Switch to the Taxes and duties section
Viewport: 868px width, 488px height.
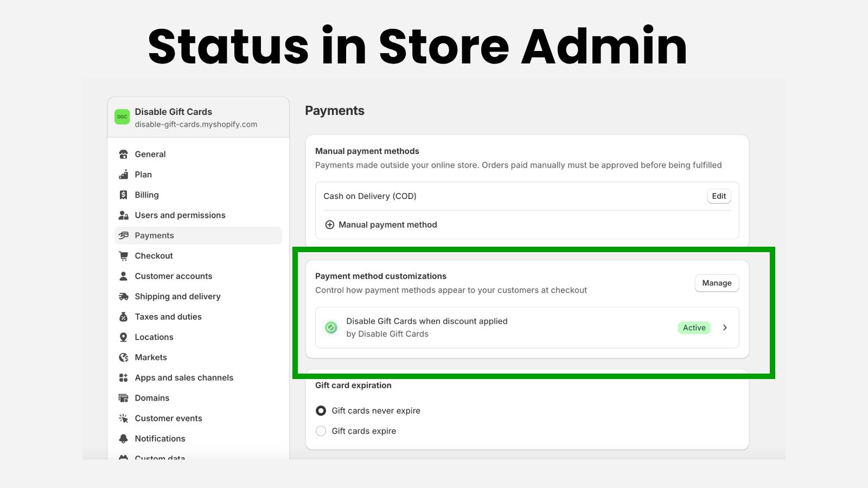[168, 317]
